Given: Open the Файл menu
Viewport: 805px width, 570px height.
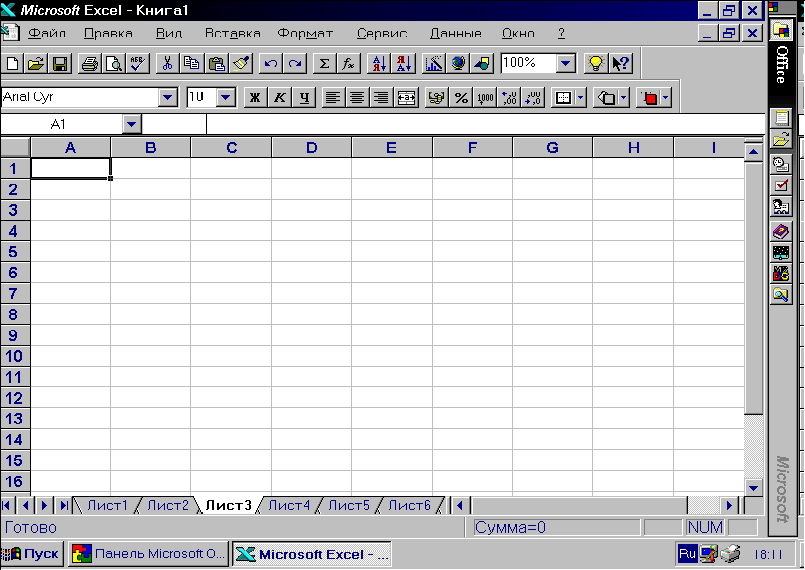Looking at the screenshot, I should [x=47, y=33].
